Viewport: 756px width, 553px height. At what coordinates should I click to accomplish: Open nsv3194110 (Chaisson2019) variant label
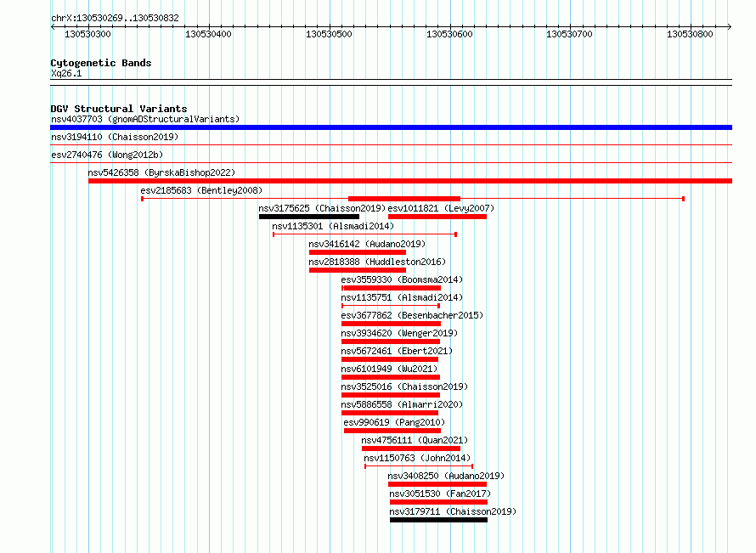tap(115, 137)
